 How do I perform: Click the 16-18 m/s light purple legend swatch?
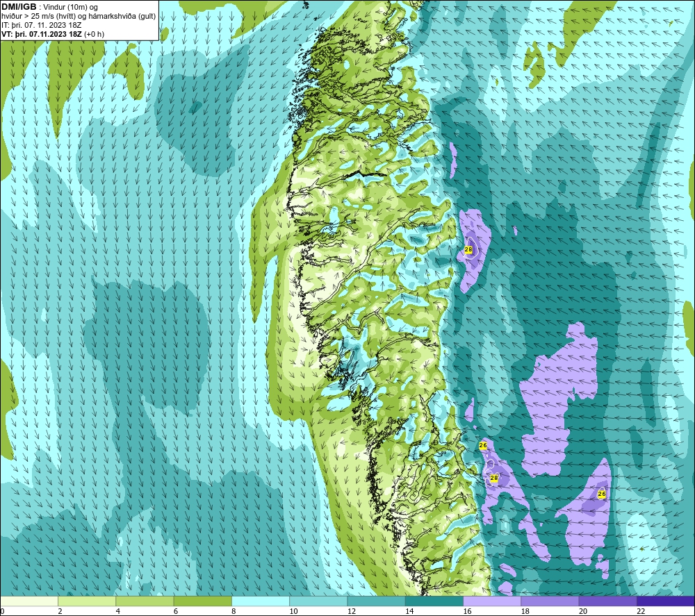[492, 601]
